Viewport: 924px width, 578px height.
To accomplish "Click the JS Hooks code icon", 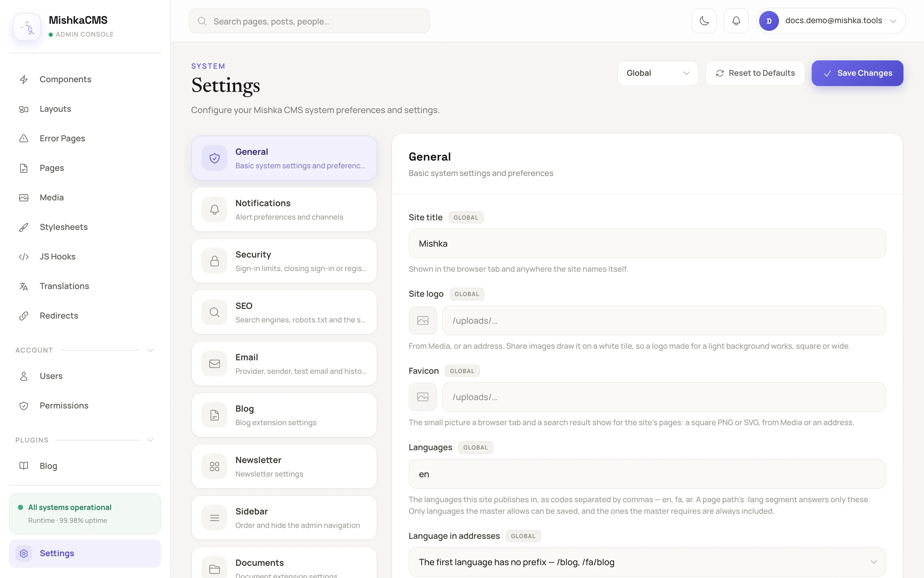I will point(24,257).
